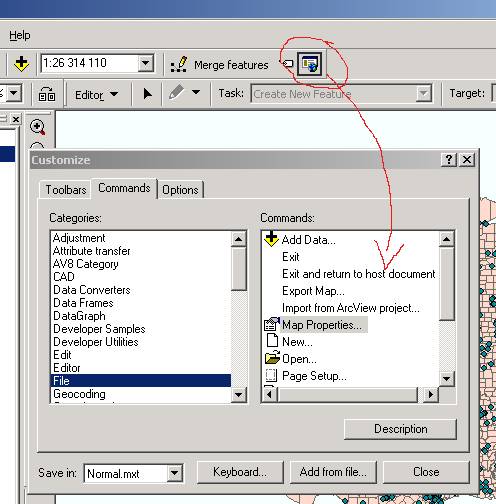This screenshot has height=504, width=496.
Task: Select the Sketch pencil tool
Action: point(176,92)
